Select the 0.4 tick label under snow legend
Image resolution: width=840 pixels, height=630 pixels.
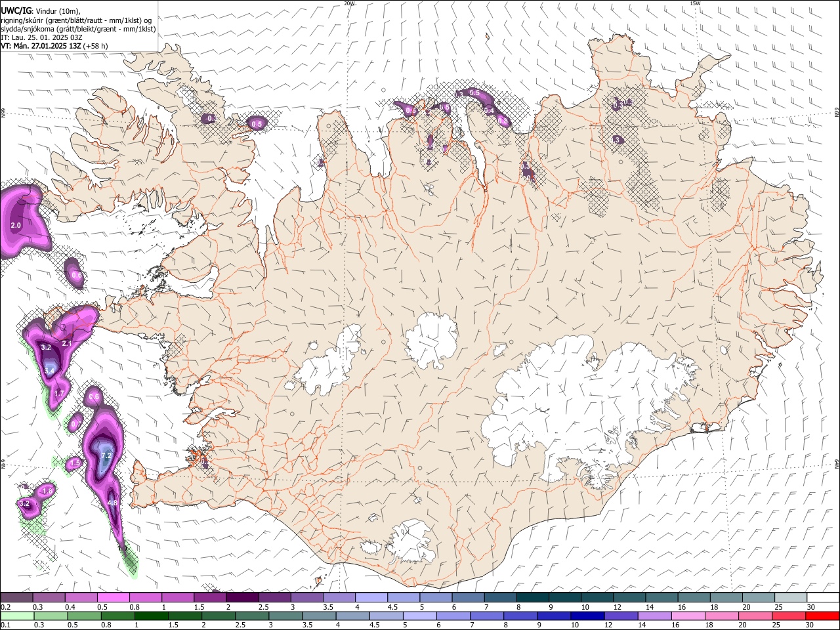(x=70, y=607)
